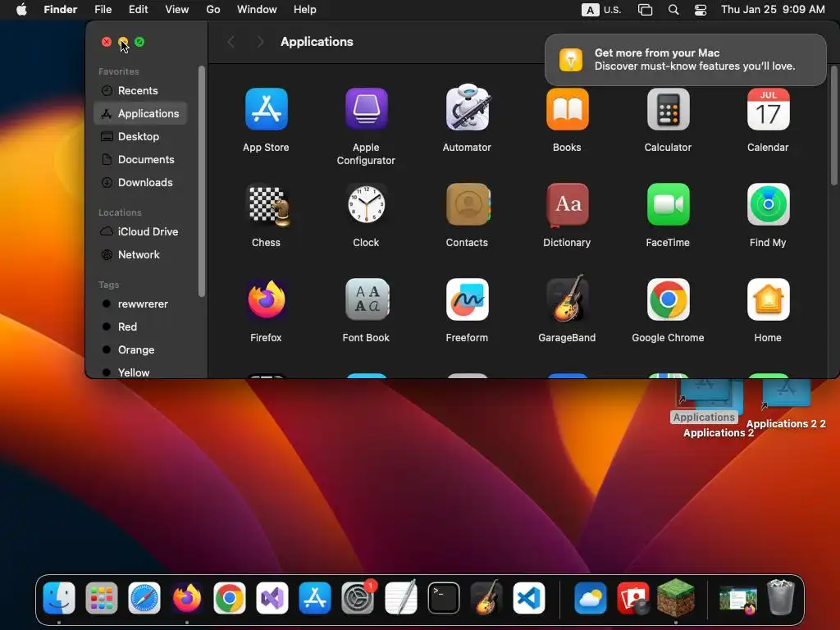The height and width of the screenshot is (630, 840).
Task: Select GarageBand in the Applications folder
Action: (x=568, y=299)
